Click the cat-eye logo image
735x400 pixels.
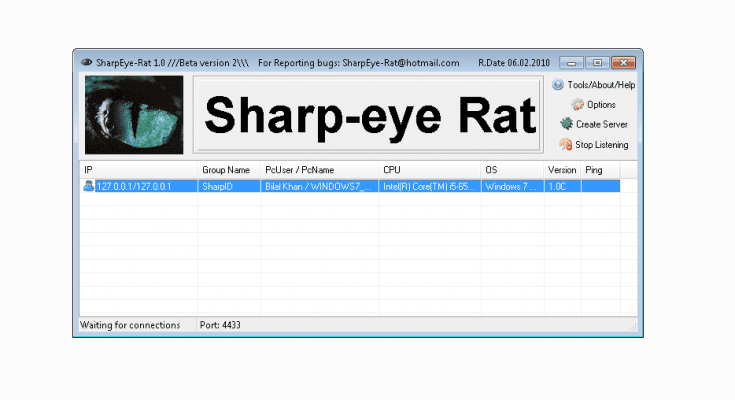point(133,115)
